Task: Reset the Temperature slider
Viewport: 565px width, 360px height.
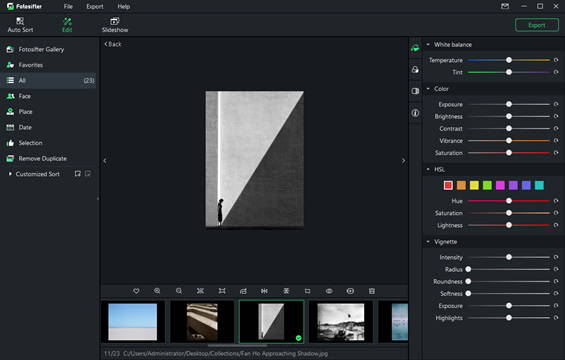Action: tap(556, 60)
